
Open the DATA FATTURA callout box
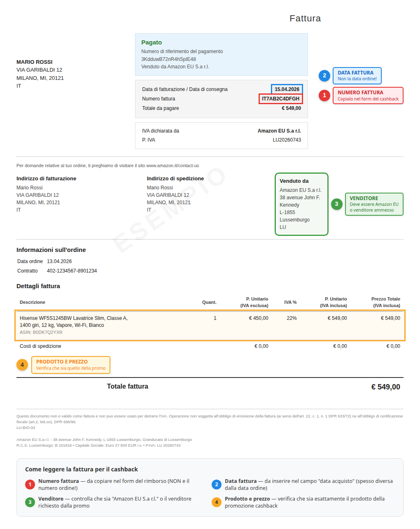click(x=357, y=75)
